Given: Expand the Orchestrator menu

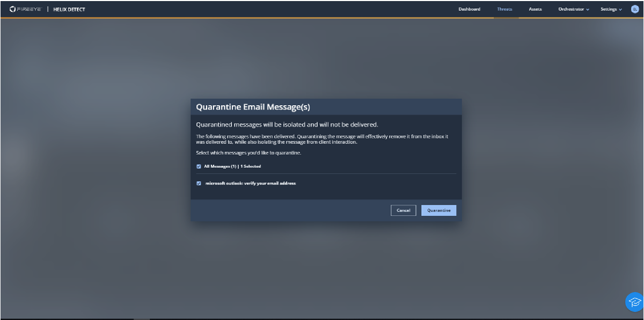Looking at the screenshot, I should (x=570, y=9).
